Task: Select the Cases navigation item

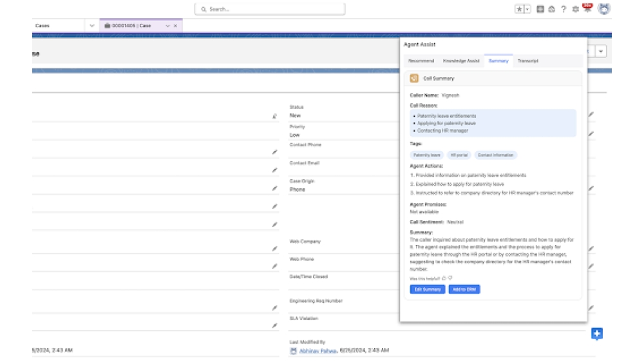Action: point(43,26)
